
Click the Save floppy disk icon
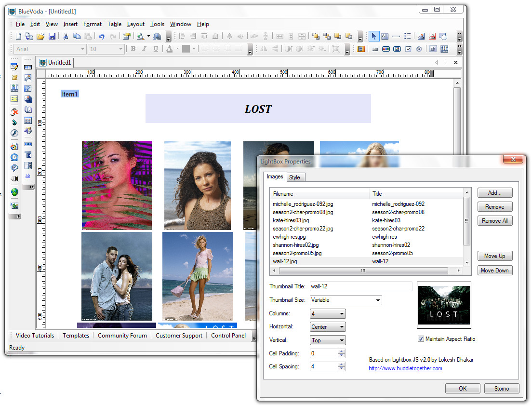point(52,36)
